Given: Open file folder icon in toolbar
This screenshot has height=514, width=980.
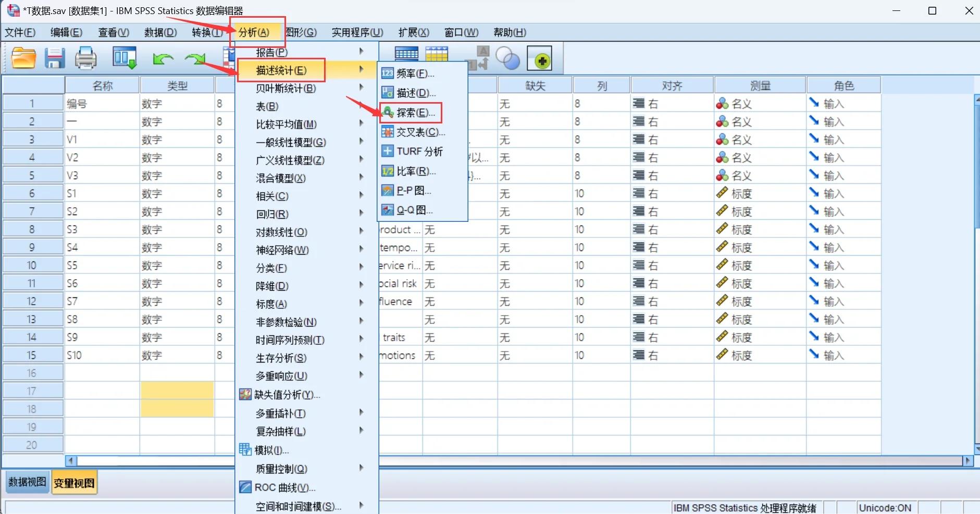Looking at the screenshot, I should (24, 58).
